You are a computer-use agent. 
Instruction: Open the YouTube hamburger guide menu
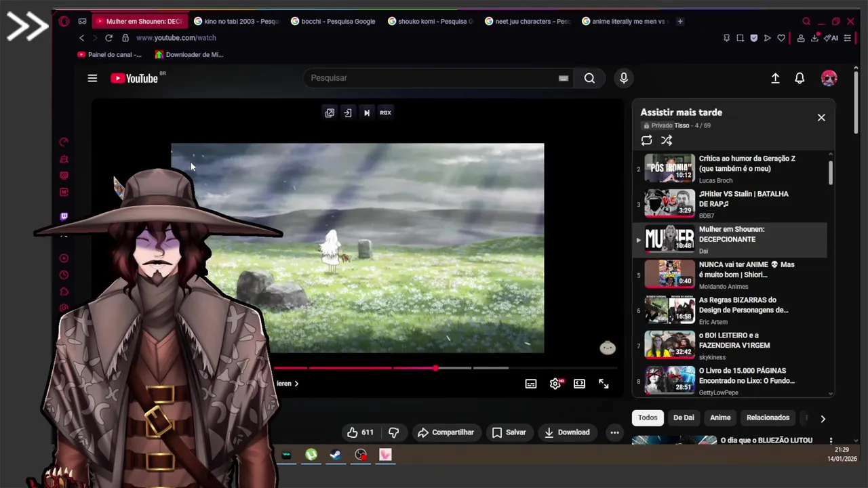click(92, 78)
